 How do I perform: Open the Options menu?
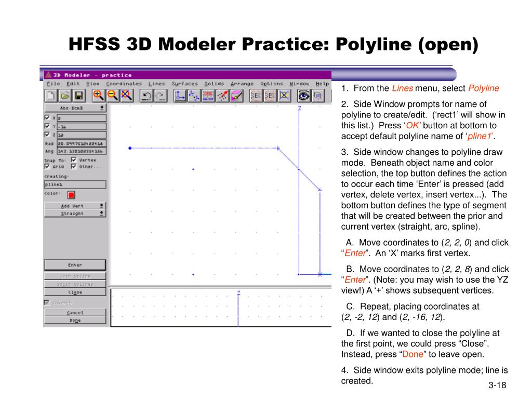(271, 84)
